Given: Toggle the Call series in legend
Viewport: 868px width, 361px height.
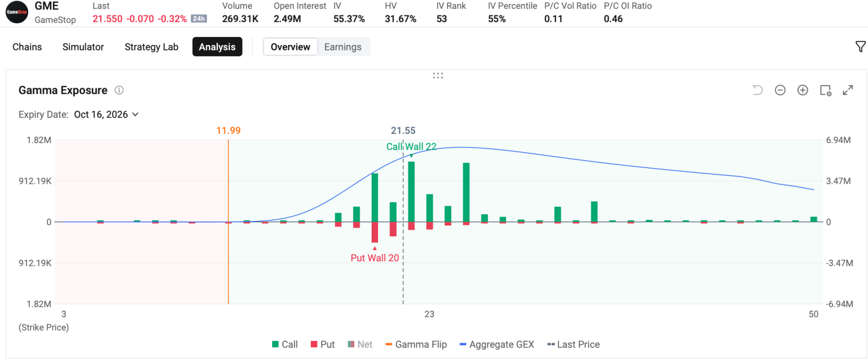Looking at the screenshot, I should pyautogui.click(x=285, y=344).
